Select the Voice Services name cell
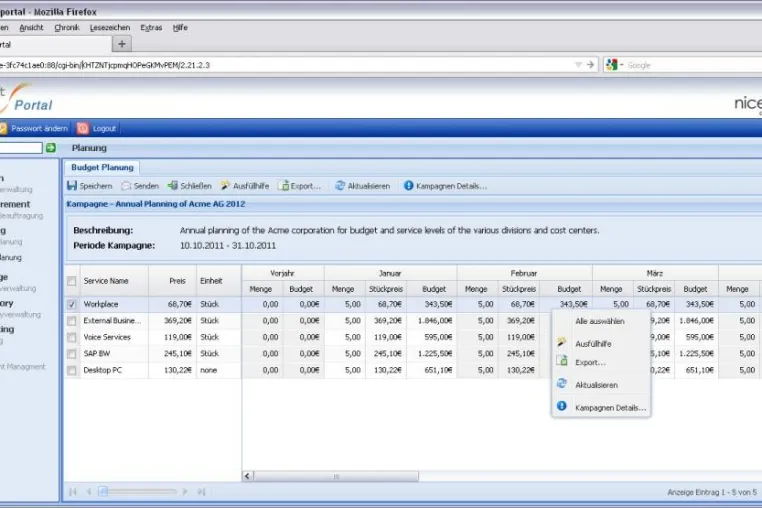Image resolution: width=762 pixels, height=508 pixels. pyautogui.click(x=114, y=337)
